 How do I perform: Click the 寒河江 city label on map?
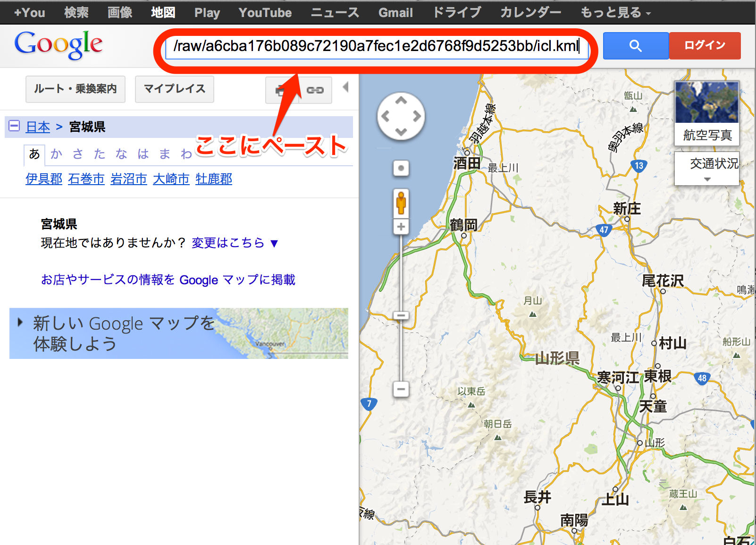[618, 377]
